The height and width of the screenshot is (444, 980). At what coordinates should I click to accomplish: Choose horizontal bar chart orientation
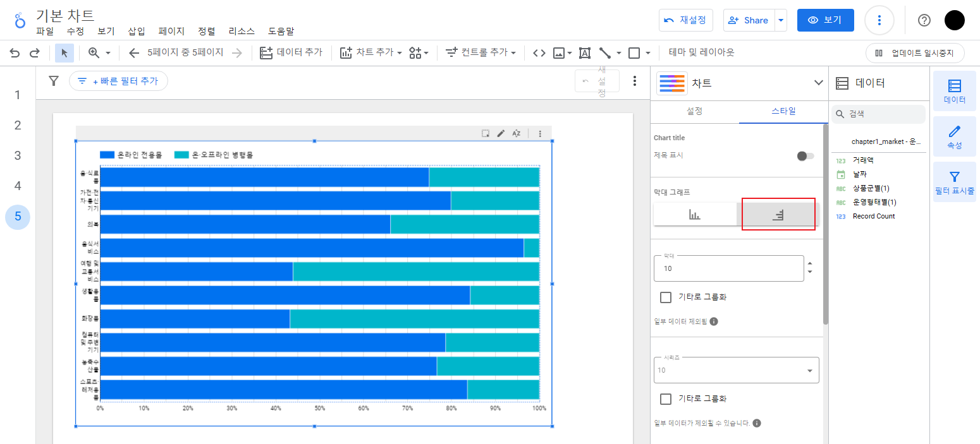pyautogui.click(x=778, y=215)
